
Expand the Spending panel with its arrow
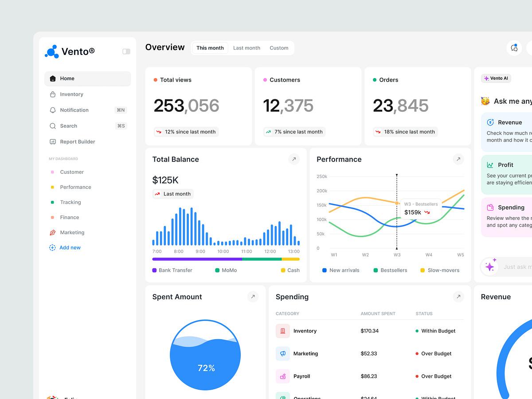(458, 297)
